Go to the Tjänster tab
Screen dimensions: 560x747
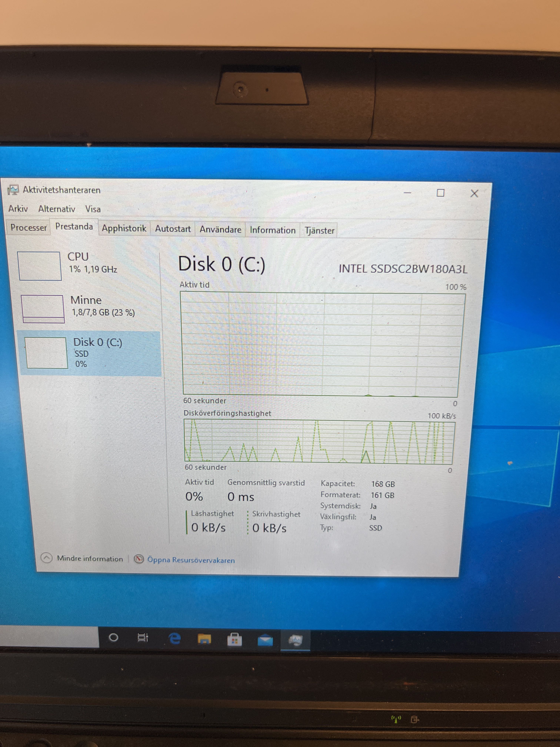(x=319, y=231)
